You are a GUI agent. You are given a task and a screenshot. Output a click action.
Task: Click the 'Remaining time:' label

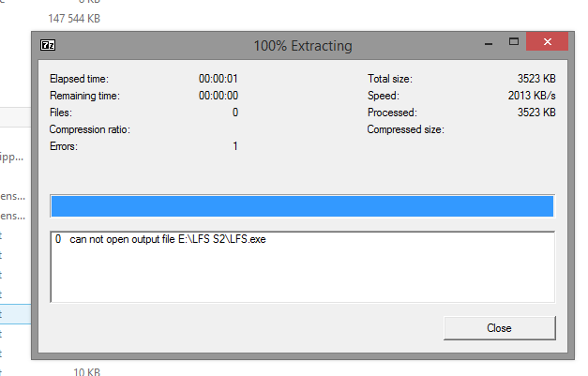pyautogui.click(x=84, y=96)
